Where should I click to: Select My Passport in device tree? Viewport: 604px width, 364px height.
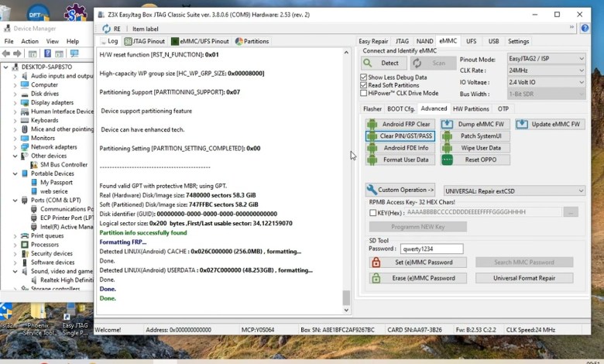click(57, 183)
